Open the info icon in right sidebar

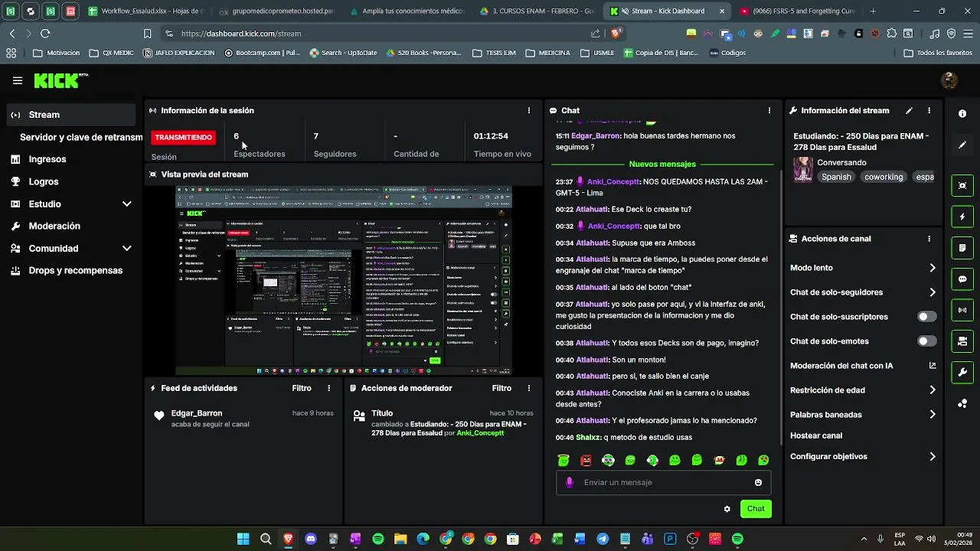962,113
